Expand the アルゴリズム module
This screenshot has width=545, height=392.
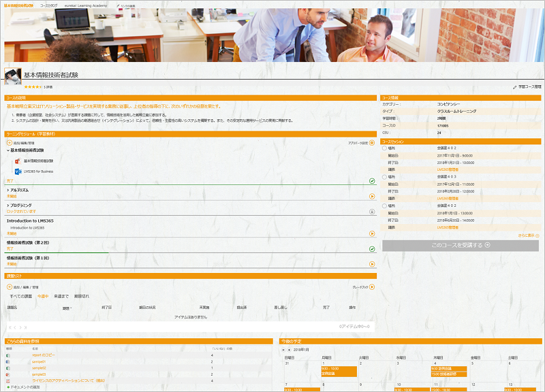[x=8, y=191]
